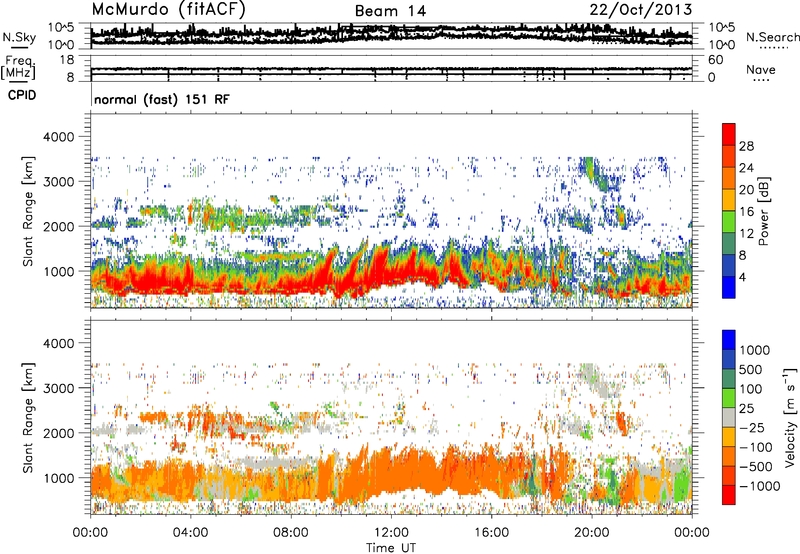Click the 'Time UT' axis title
This screenshot has height=554, width=800.
(391, 547)
